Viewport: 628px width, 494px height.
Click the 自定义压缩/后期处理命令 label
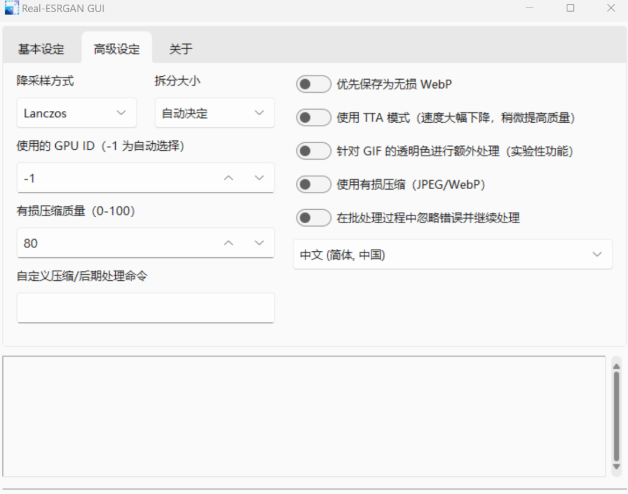point(82,276)
